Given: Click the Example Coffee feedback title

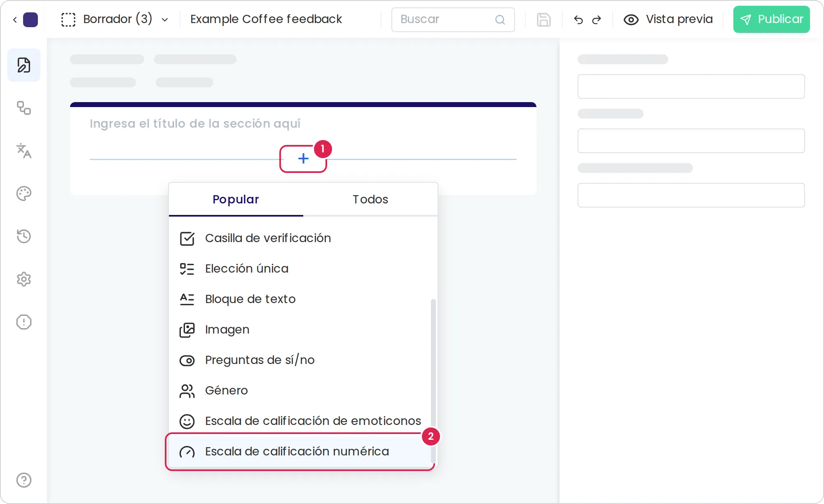Looking at the screenshot, I should [x=266, y=19].
